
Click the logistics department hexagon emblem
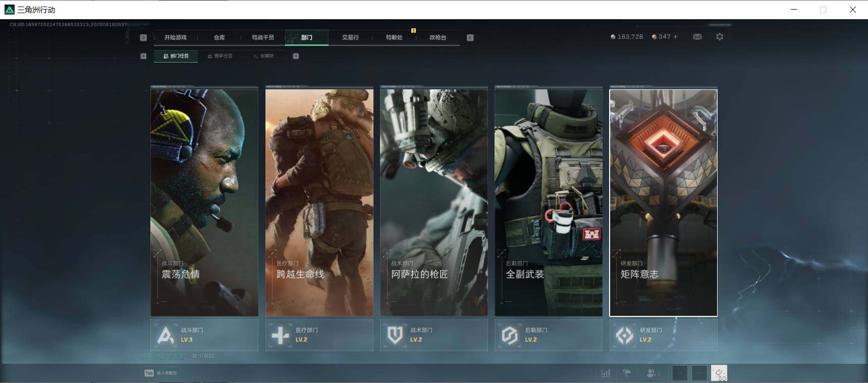[x=510, y=335]
